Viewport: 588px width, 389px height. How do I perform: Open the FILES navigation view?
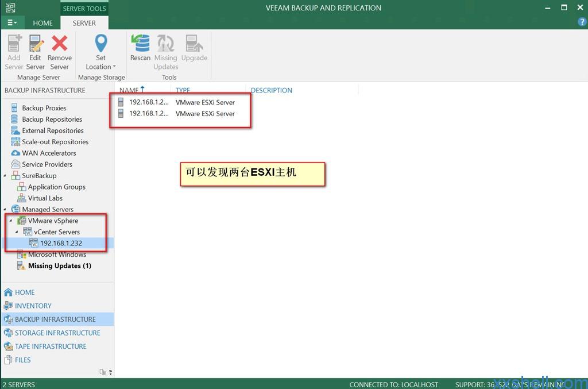click(58, 360)
